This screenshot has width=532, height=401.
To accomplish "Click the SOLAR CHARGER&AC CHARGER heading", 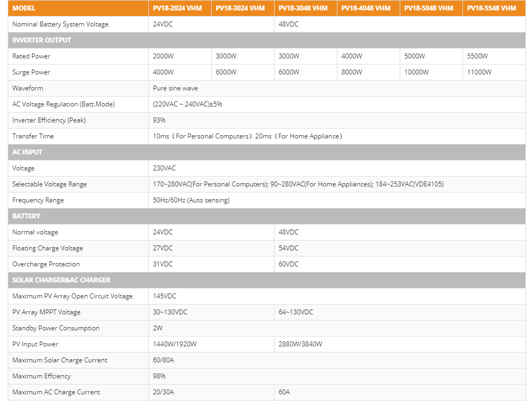I will pos(61,280).
